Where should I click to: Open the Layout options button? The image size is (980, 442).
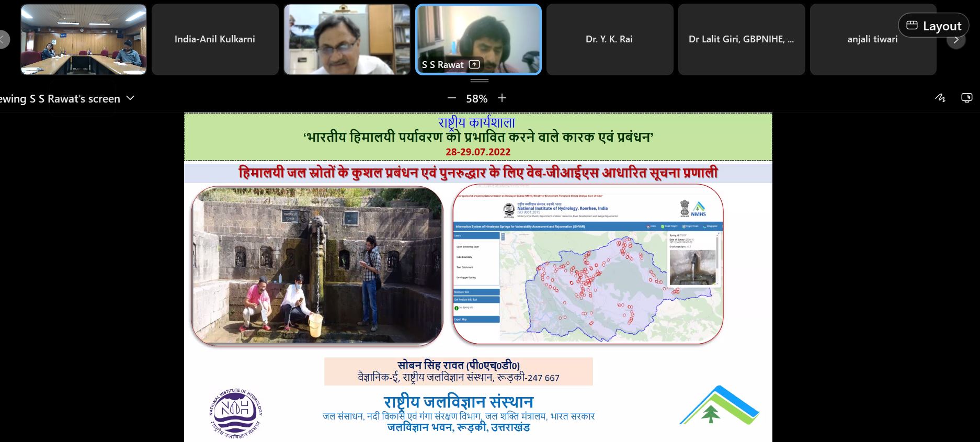(x=933, y=26)
